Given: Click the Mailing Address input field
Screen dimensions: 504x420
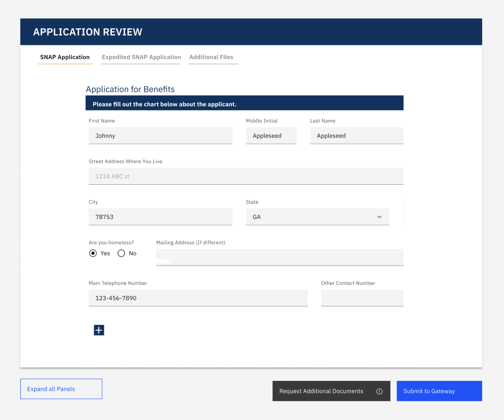Looking at the screenshot, I should click(x=280, y=257).
